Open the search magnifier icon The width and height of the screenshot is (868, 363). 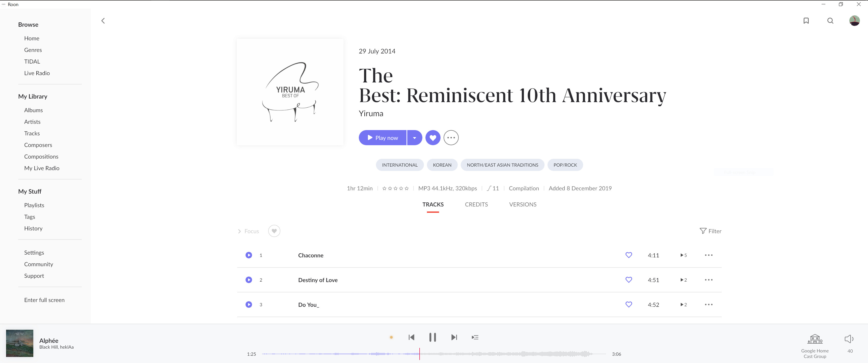[830, 21]
